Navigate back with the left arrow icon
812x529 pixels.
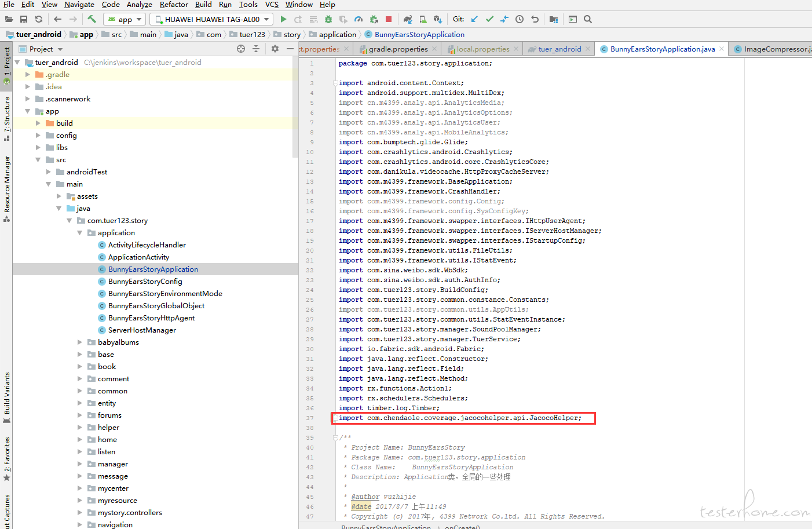(57, 19)
